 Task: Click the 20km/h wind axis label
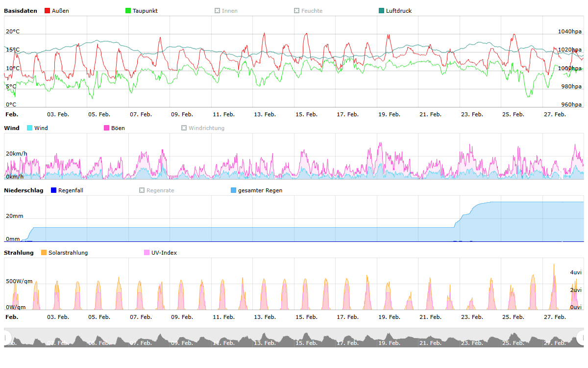pyautogui.click(x=16, y=154)
